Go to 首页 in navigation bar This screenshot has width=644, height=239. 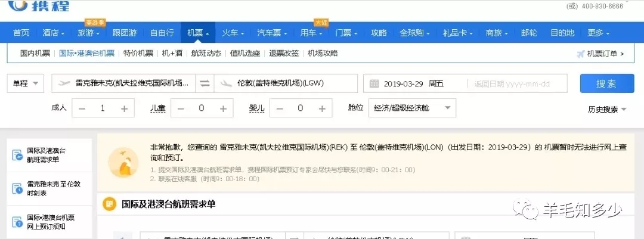(x=21, y=33)
